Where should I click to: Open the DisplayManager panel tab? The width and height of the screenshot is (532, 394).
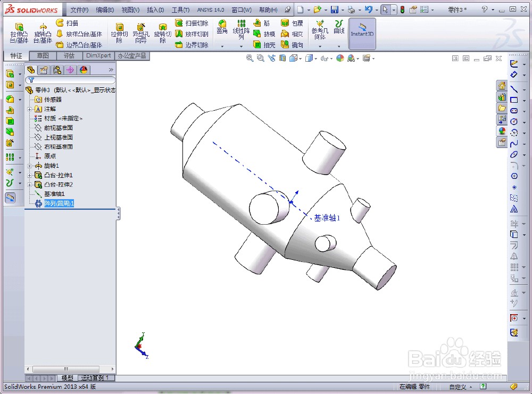84,70
